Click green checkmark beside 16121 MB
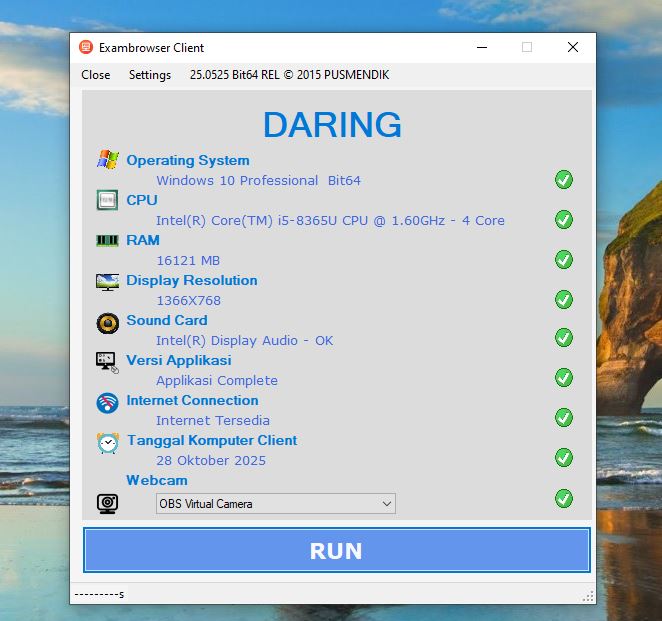Screen dimensions: 662x621 click(564, 260)
